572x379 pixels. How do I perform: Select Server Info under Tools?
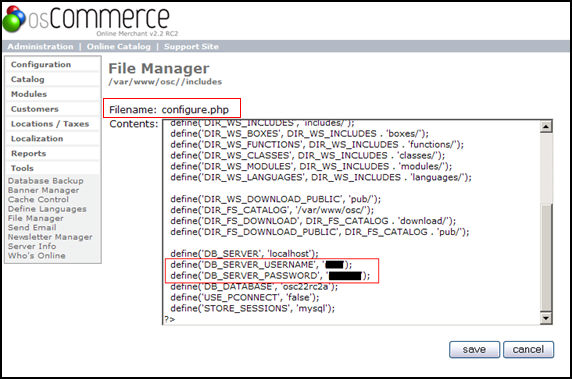[32, 246]
